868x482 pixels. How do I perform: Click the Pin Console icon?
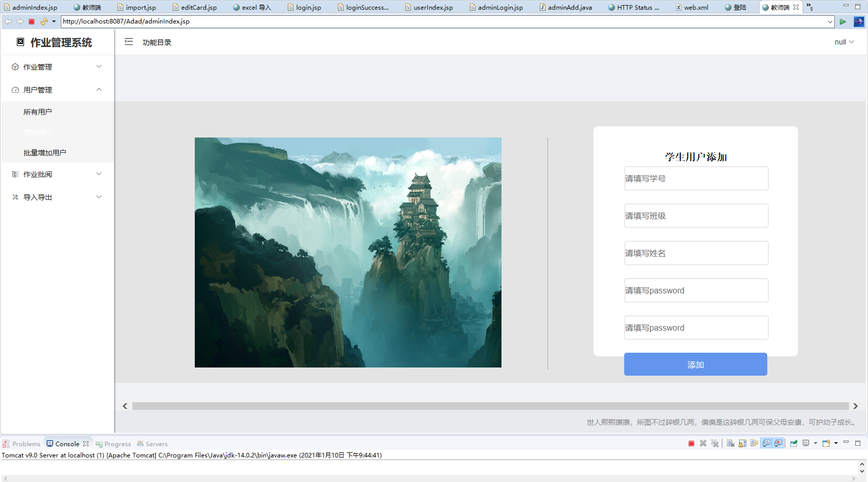[x=794, y=443]
